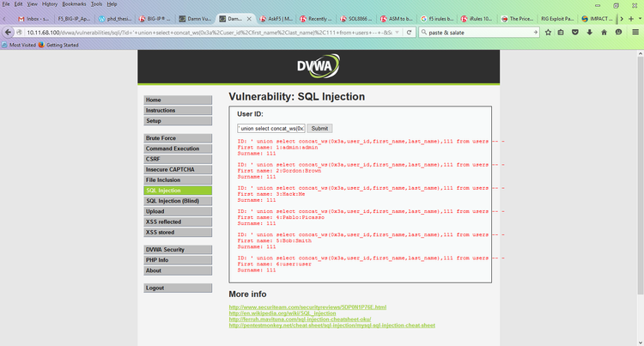
Task: Click the Pocket save icon
Action: pyautogui.click(x=575, y=33)
